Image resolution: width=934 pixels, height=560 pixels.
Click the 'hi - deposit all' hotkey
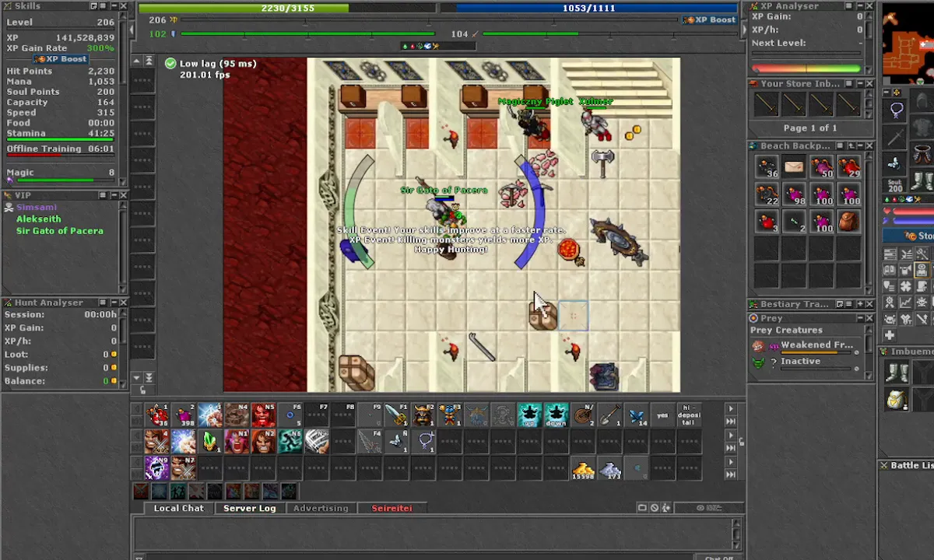pos(690,415)
